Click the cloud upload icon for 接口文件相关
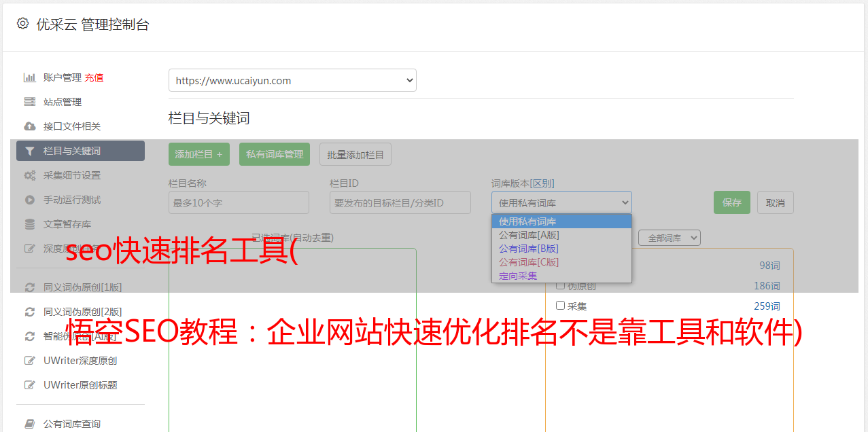This screenshot has height=432, width=868. pyautogui.click(x=30, y=126)
